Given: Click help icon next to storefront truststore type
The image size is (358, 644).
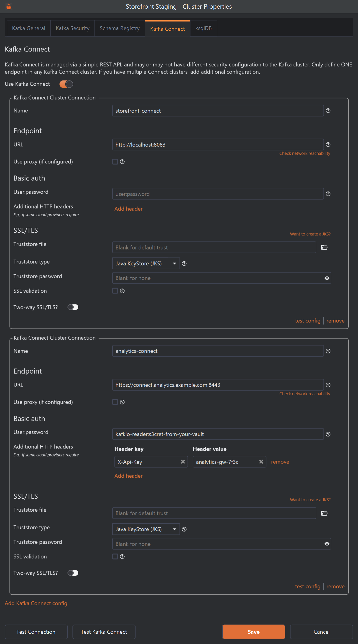Looking at the screenshot, I should pos(184,263).
